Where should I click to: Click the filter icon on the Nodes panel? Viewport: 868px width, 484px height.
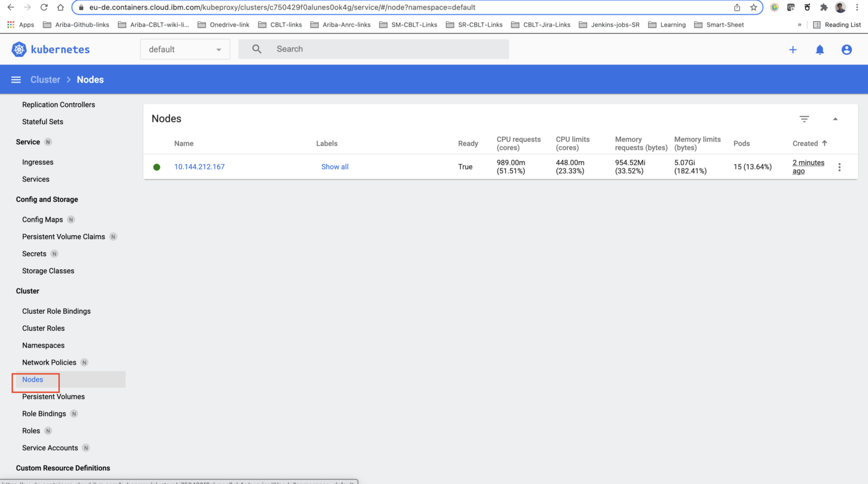pyautogui.click(x=804, y=119)
